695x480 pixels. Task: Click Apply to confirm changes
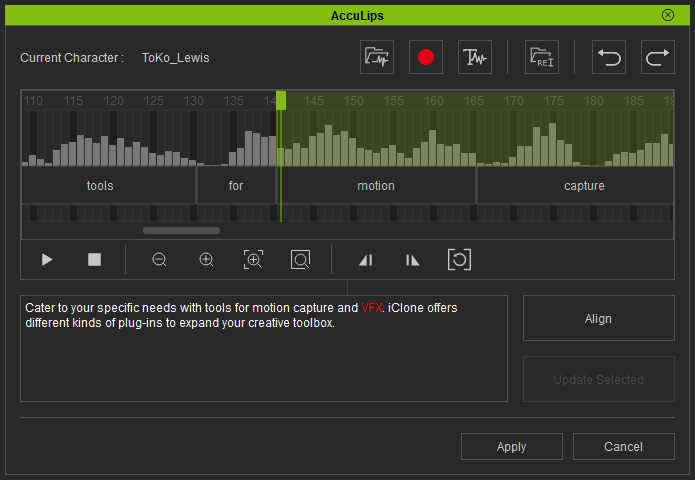(511, 447)
